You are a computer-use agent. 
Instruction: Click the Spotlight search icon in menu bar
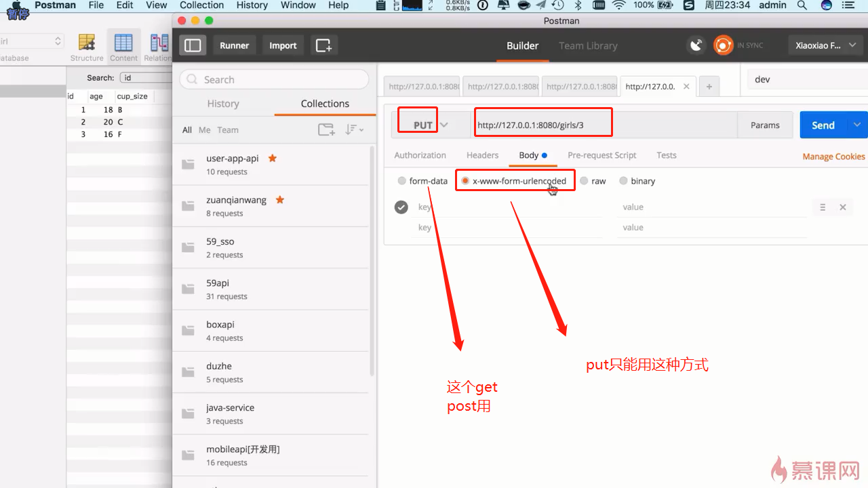pos(802,5)
